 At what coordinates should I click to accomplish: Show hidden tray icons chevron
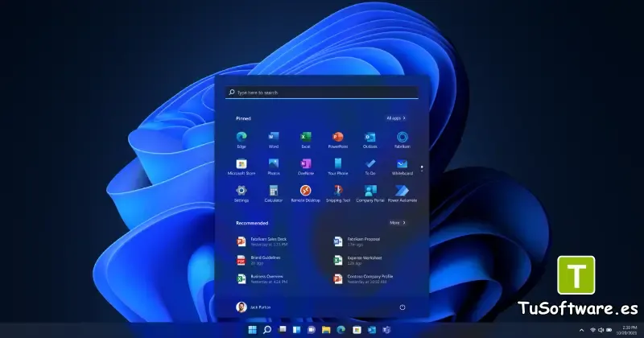tap(581, 330)
